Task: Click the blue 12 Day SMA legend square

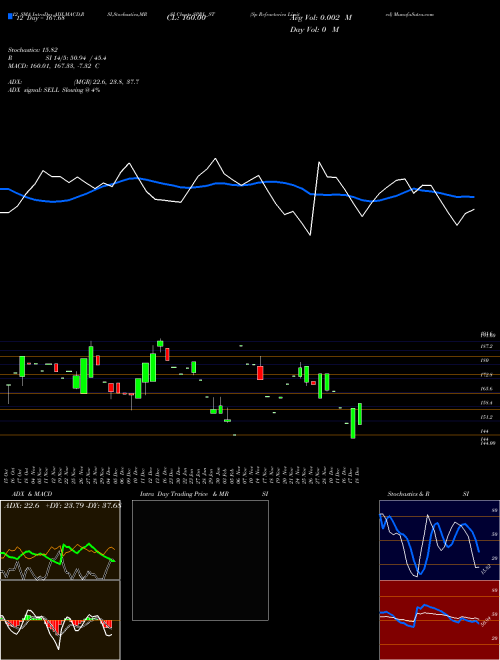Action: click(10, 17)
